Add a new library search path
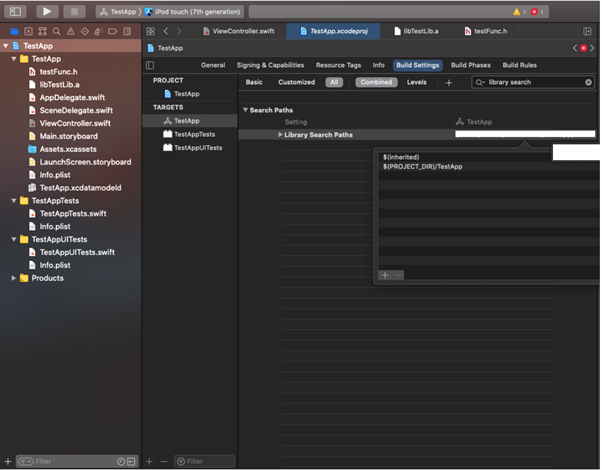The height and width of the screenshot is (470, 602). [385, 275]
